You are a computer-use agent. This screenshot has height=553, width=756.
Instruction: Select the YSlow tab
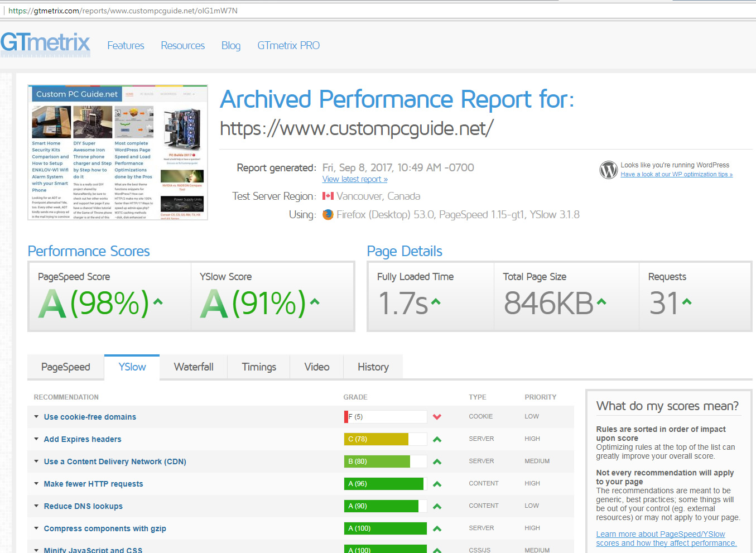132,367
